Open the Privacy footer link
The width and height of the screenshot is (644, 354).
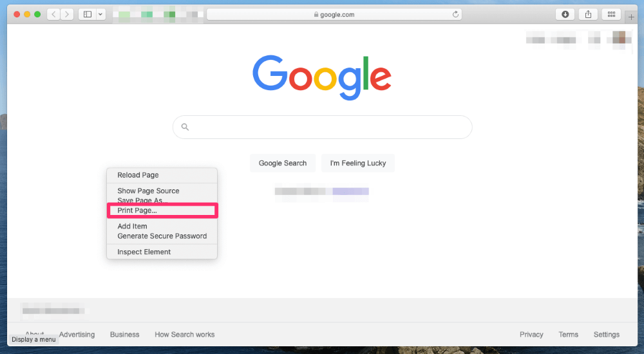coord(531,334)
